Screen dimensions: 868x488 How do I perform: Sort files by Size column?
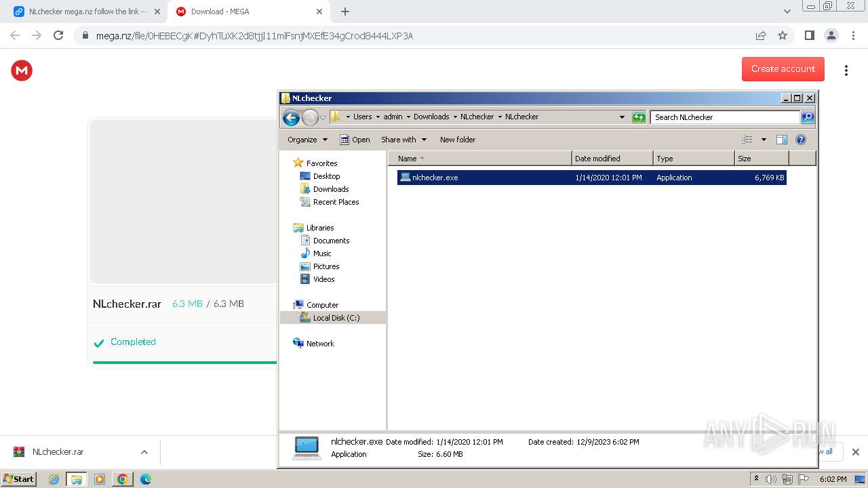[762, 159]
